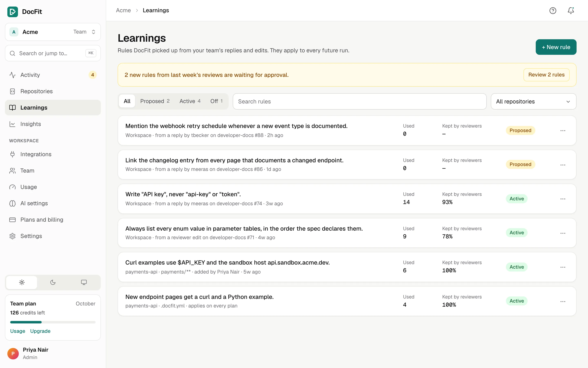Switch to dark theme moon toggle
The image size is (588, 368).
(53, 282)
